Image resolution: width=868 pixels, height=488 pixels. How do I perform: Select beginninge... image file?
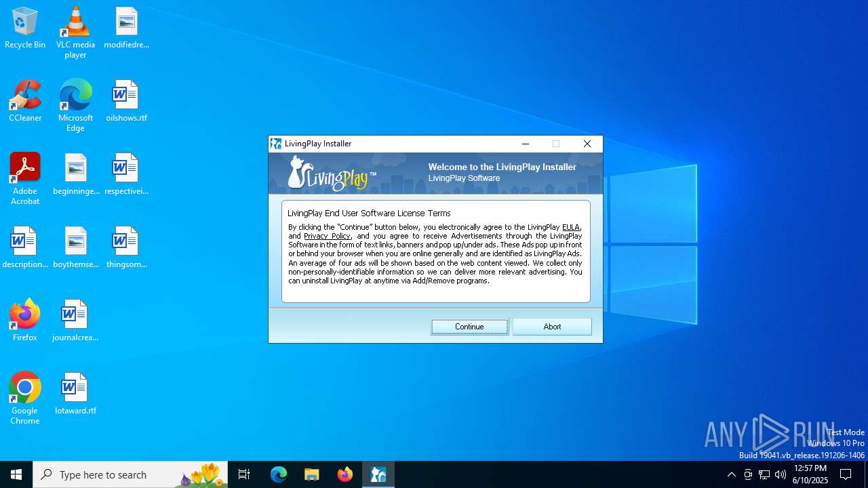tap(75, 175)
